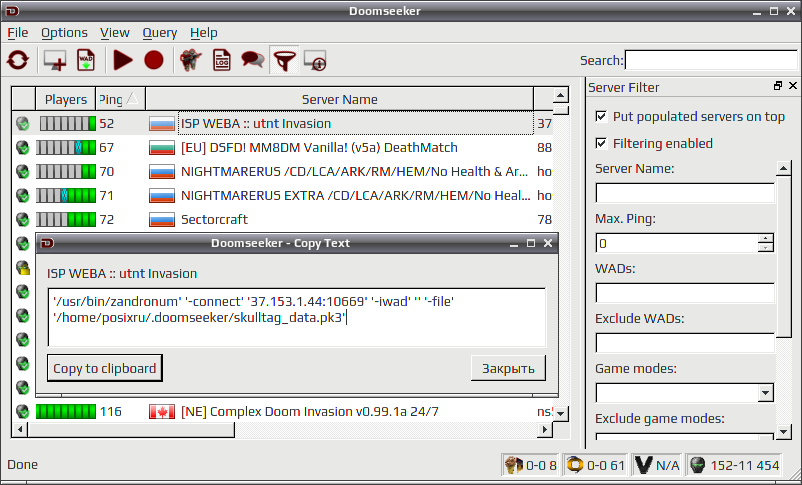The image size is (802, 485).
Task: Click ping value 70 in the list
Action: click(x=106, y=171)
